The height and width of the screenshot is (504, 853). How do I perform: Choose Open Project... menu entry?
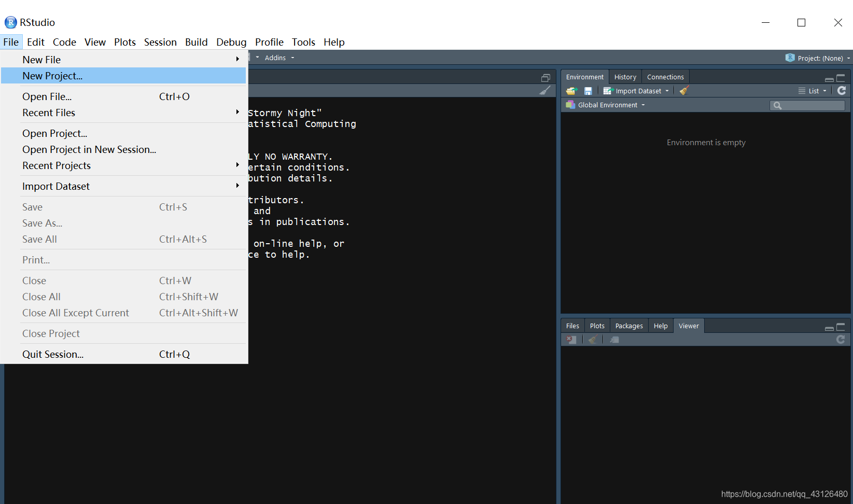pos(123,133)
